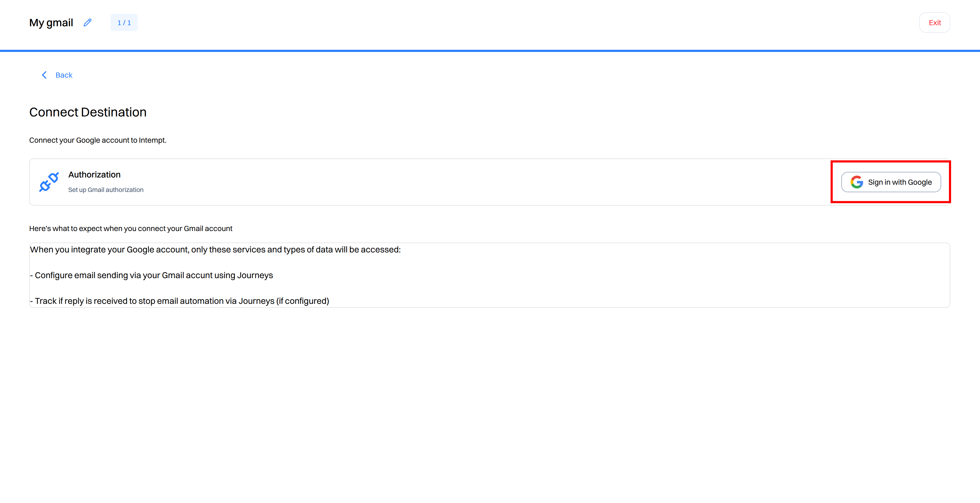
Task: Click the Sign in with Google button
Action: [x=891, y=182]
